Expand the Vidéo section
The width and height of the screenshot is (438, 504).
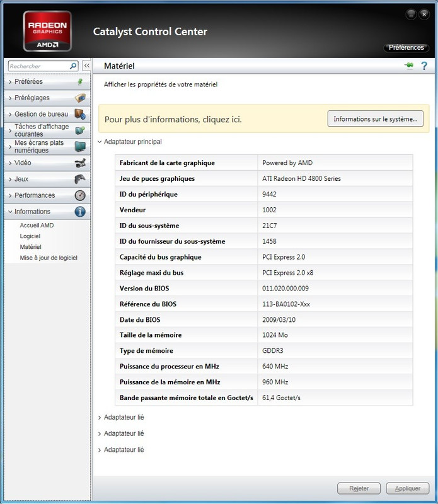(x=47, y=163)
